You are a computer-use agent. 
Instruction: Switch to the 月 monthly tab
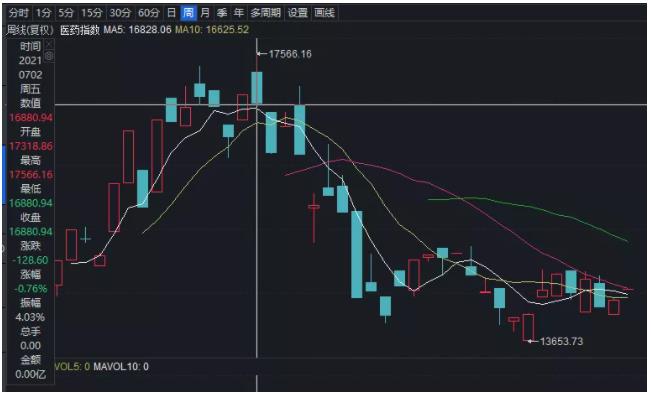click(205, 13)
